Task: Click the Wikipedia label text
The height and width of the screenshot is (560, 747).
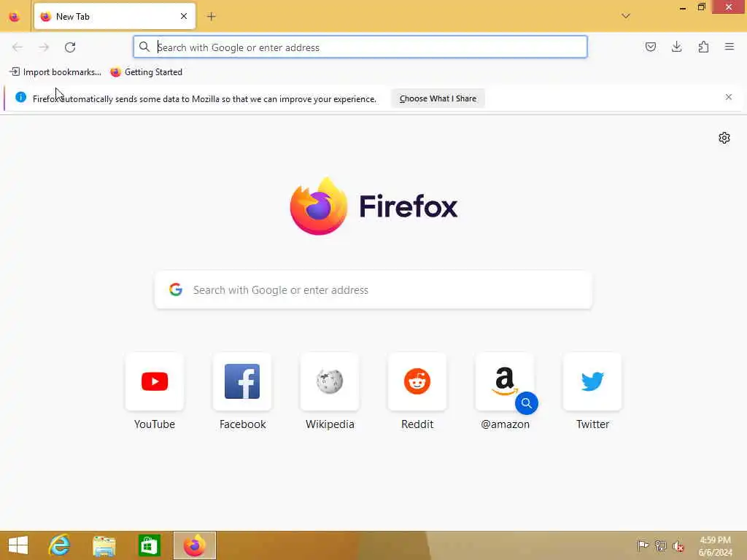Action: click(x=330, y=424)
